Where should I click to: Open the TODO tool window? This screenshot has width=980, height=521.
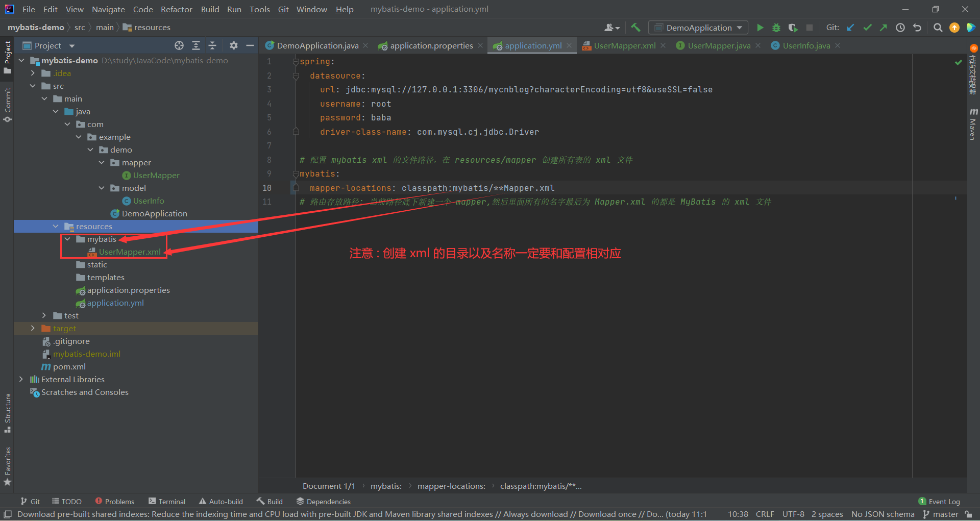point(67,502)
